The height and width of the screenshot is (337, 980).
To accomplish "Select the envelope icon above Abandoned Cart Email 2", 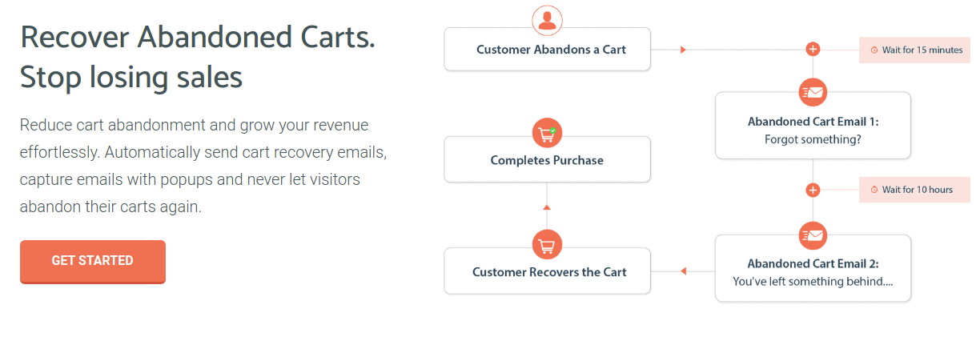I will [813, 235].
